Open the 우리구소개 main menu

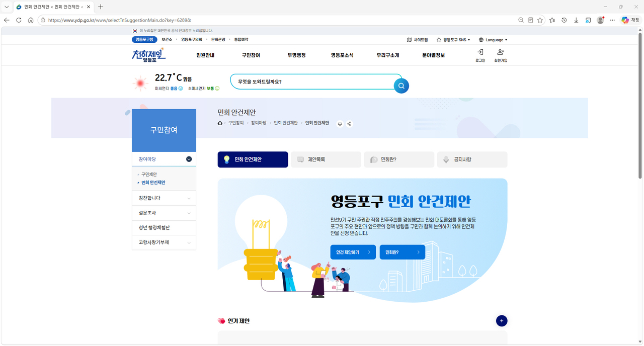(388, 55)
